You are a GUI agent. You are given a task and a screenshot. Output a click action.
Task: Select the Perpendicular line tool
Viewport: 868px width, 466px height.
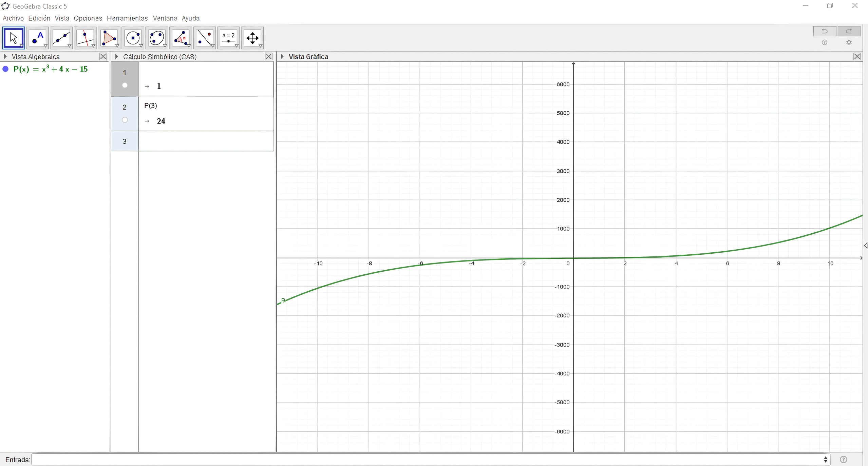(x=85, y=38)
